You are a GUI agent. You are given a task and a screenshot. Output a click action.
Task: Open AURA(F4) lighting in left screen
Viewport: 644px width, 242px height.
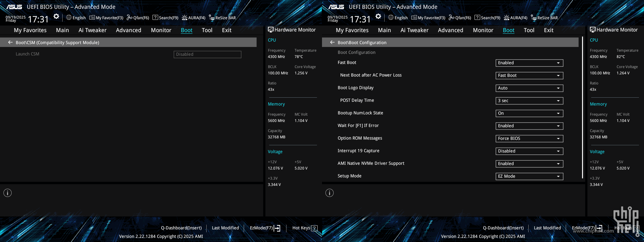[193, 18]
